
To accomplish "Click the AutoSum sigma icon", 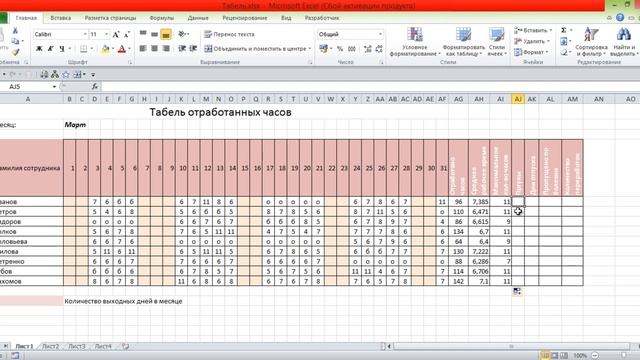I will click(564, 31).
